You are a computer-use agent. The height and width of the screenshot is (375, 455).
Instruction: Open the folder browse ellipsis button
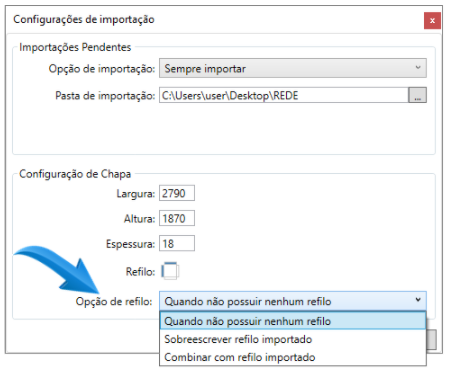(417, 95)
